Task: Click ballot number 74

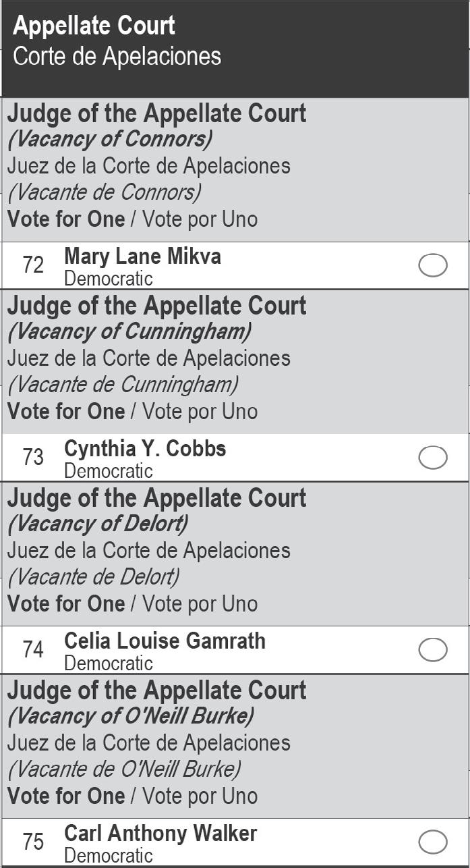Action: pyautogui.click(x=33, y=650)
